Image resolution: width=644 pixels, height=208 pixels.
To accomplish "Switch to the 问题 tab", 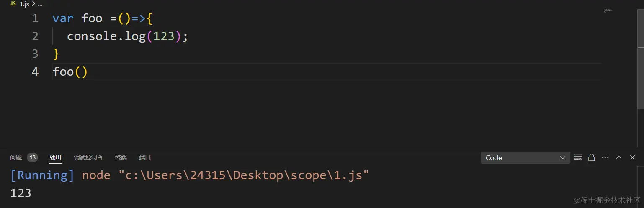I will pyautogui.click(x=16, y=158).
